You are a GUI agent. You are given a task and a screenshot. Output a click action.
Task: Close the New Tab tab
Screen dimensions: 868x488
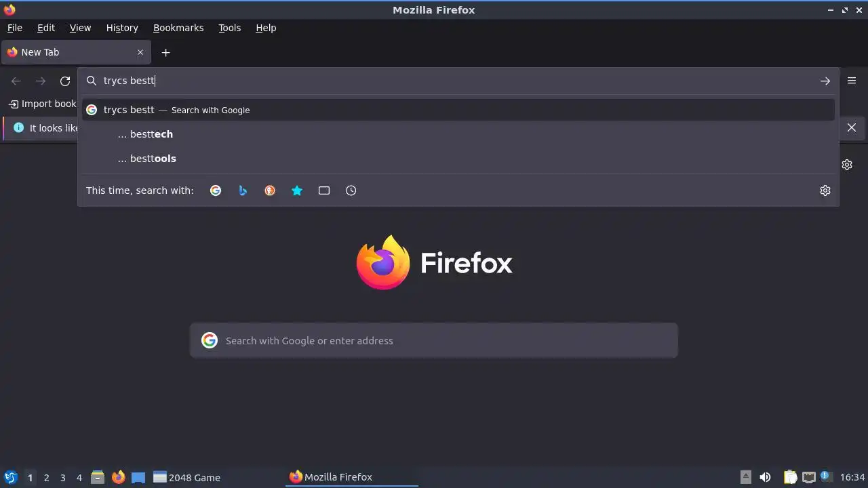coord(140,52)
